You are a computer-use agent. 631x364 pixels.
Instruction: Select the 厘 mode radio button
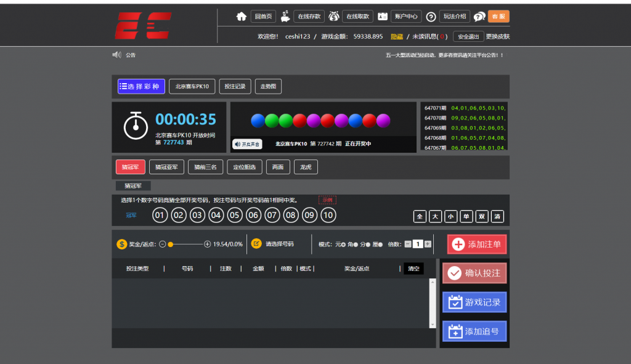tap(380, 245)
